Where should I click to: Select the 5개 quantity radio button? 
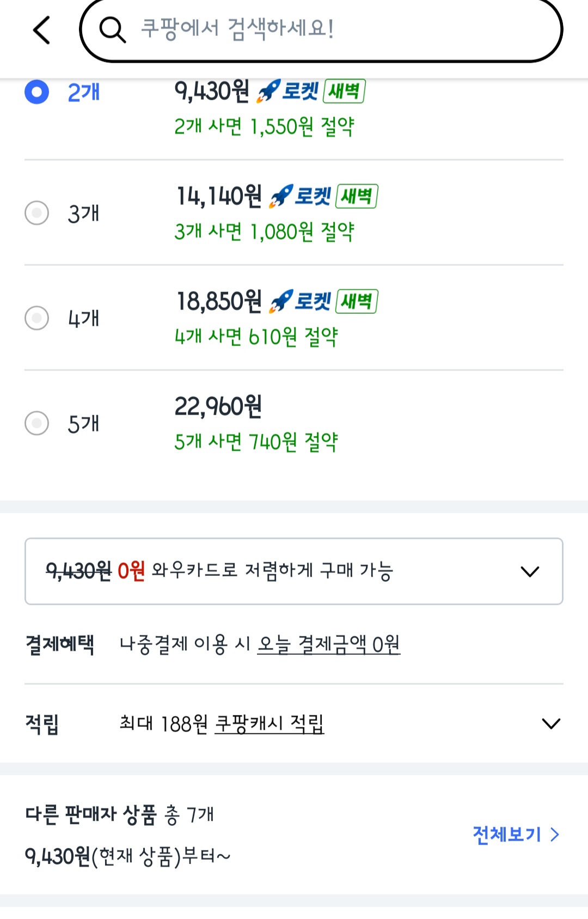37,423
